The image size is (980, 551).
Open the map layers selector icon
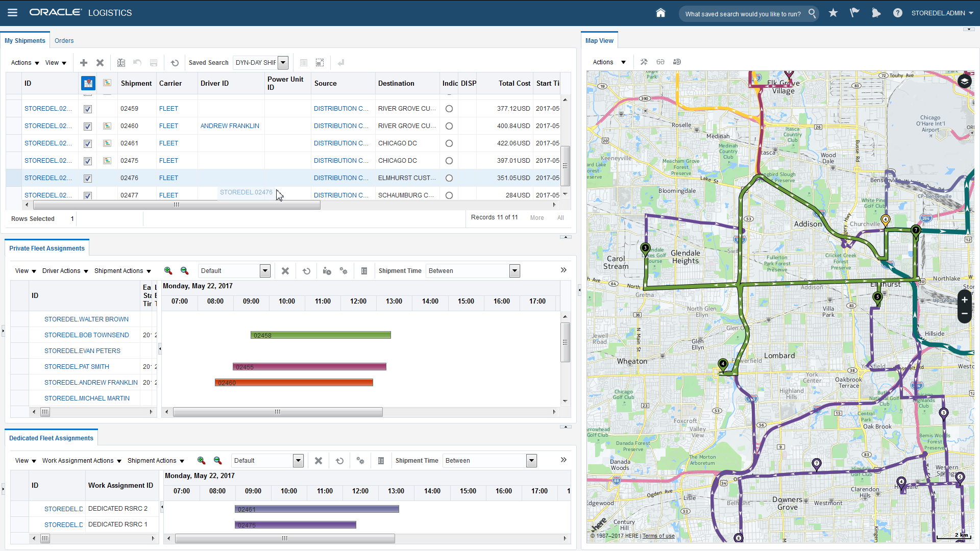tap(964, 81)
